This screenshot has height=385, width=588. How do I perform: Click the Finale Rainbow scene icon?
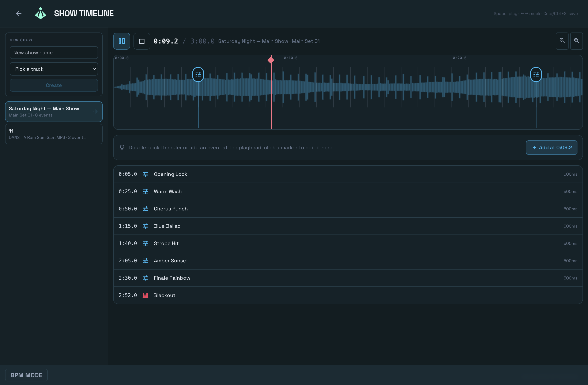(x=146, y=278)
